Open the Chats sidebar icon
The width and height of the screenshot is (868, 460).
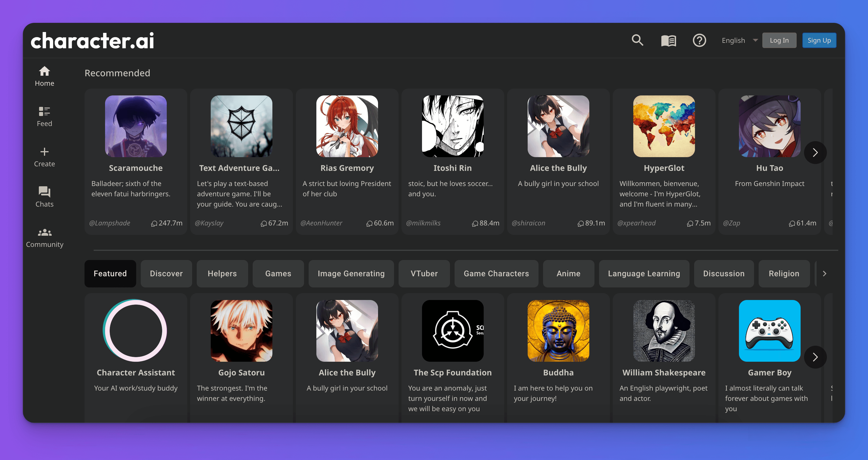[x=45, y=197]
